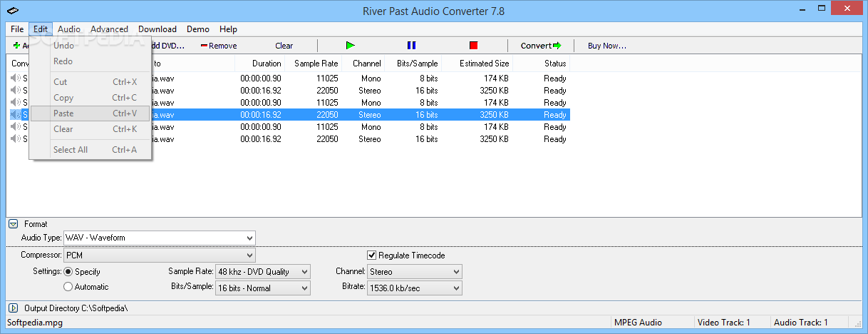Screen dimensions: 868x334
Task: Open the Demo menu
Action: click(x=198, y=29)
